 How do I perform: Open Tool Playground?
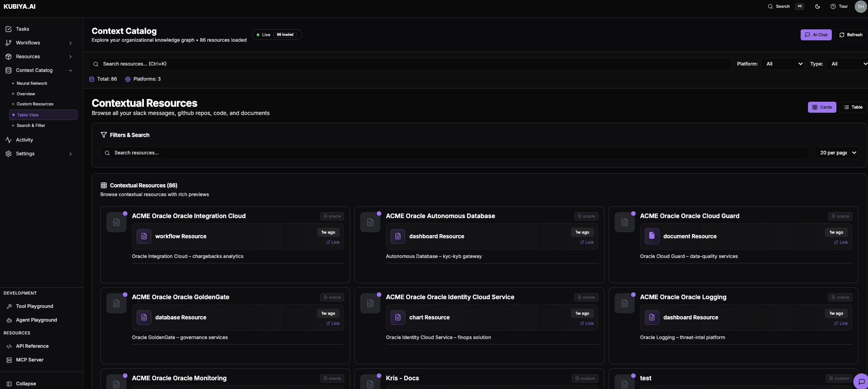[34, 306]
